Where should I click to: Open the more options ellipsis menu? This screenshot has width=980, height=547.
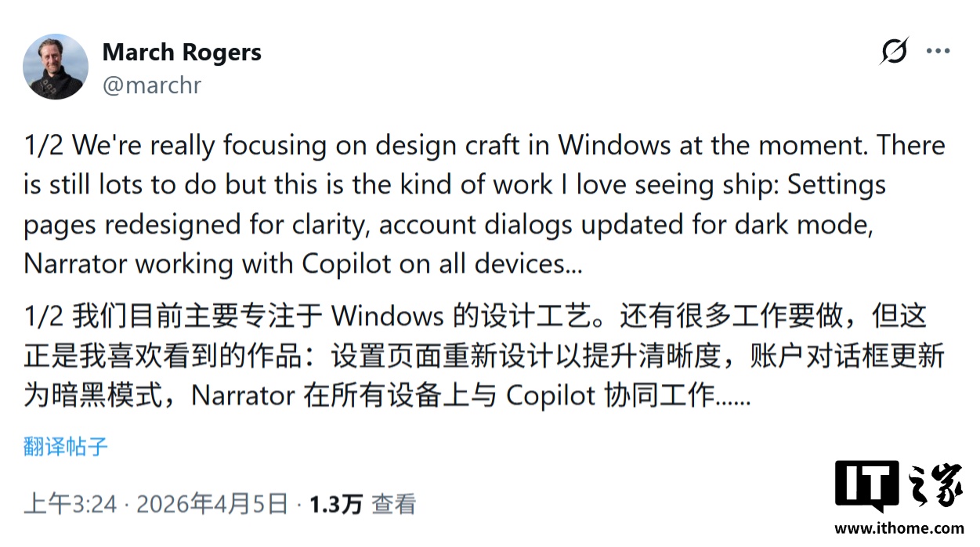click(x=938, y=50)
